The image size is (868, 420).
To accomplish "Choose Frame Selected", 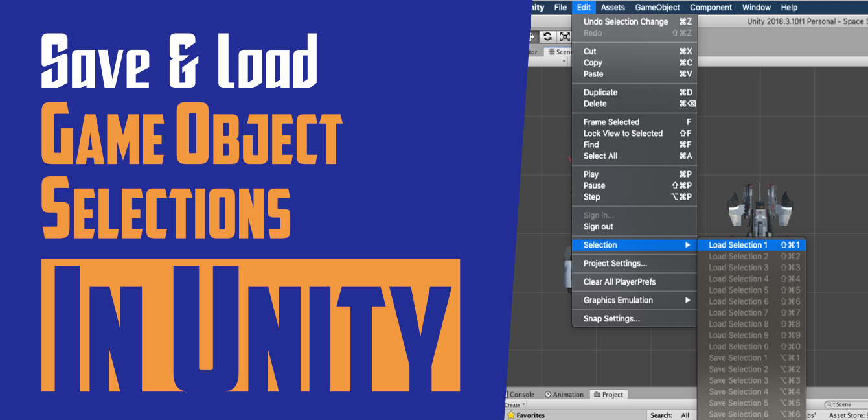I will pos(634,122).
